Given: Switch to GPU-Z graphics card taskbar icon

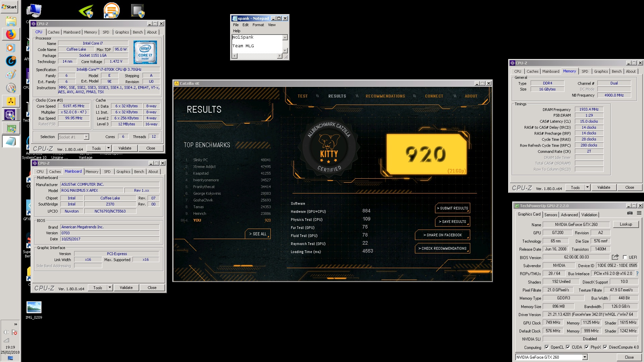Looking at the screenshot, I should (x=11, y=128).
